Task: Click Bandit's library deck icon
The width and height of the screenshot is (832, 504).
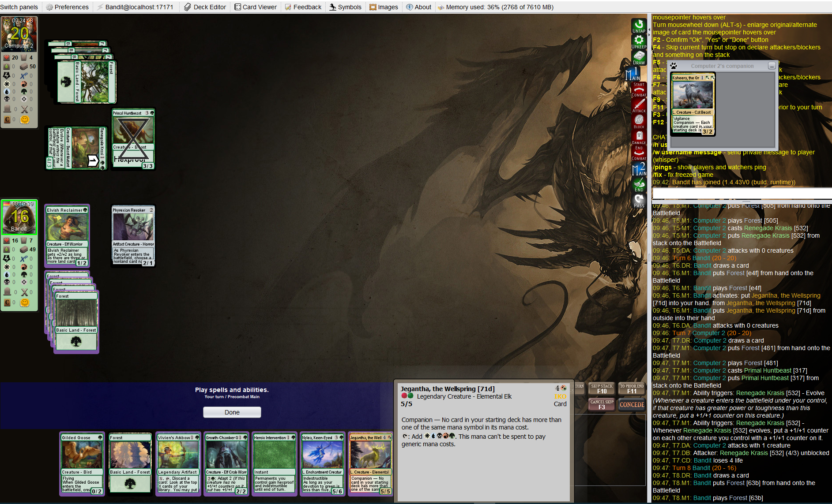Action: point(24,250)
